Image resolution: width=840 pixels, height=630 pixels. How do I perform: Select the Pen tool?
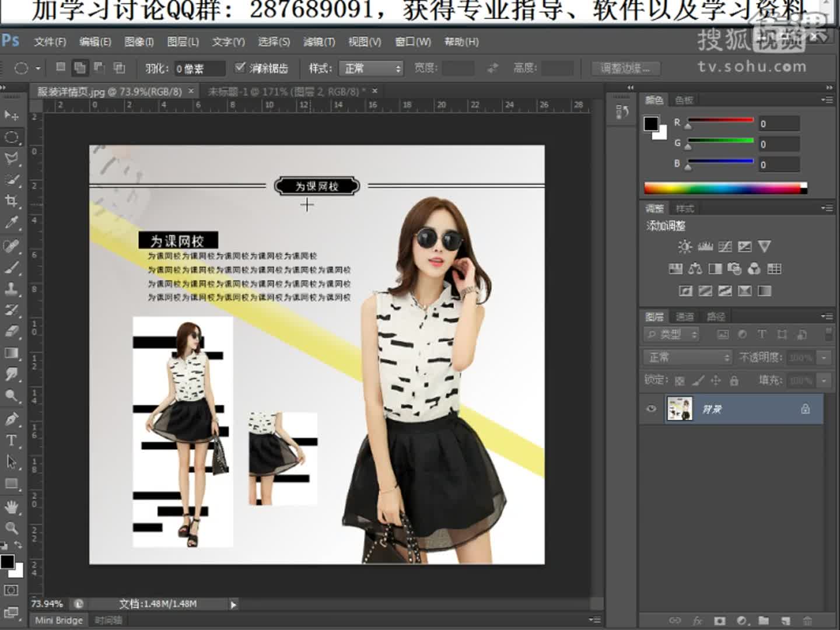(x=11, y=419)
